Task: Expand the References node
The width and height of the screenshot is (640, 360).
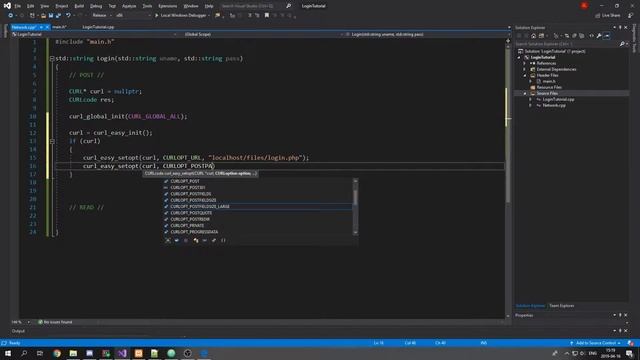Action: pyautogui.click(x=524, y=63)
